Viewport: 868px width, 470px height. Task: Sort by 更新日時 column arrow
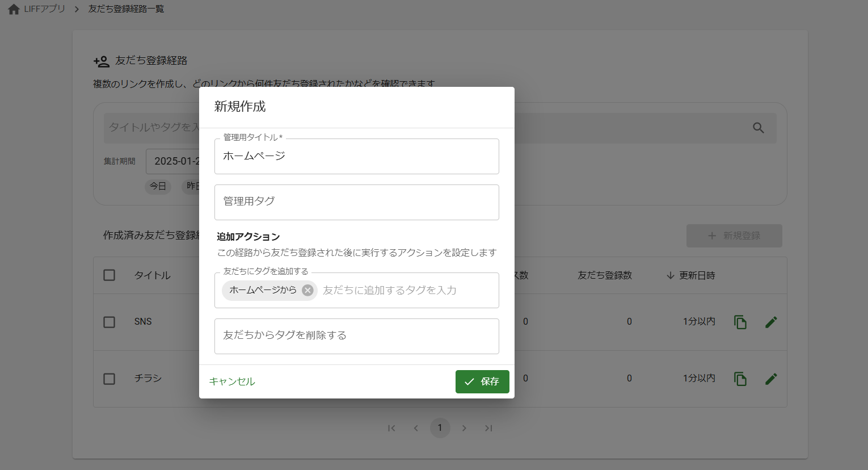coord(671,275)
